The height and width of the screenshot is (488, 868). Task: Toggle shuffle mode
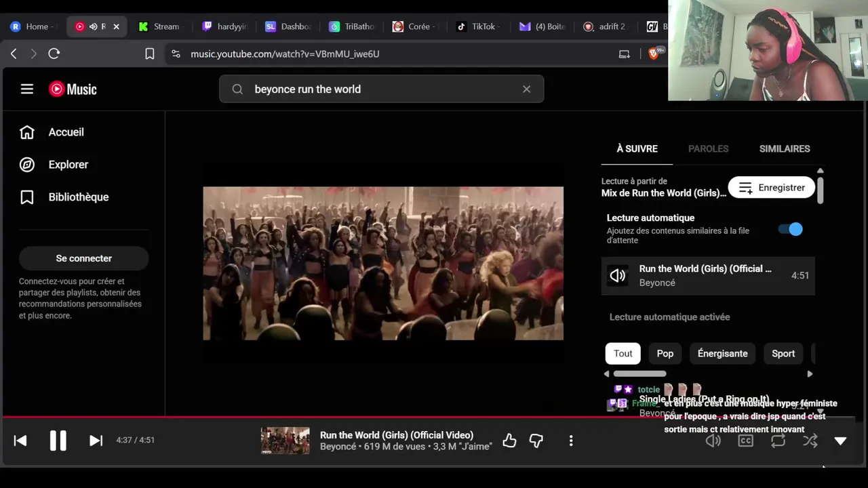[810, 441]
